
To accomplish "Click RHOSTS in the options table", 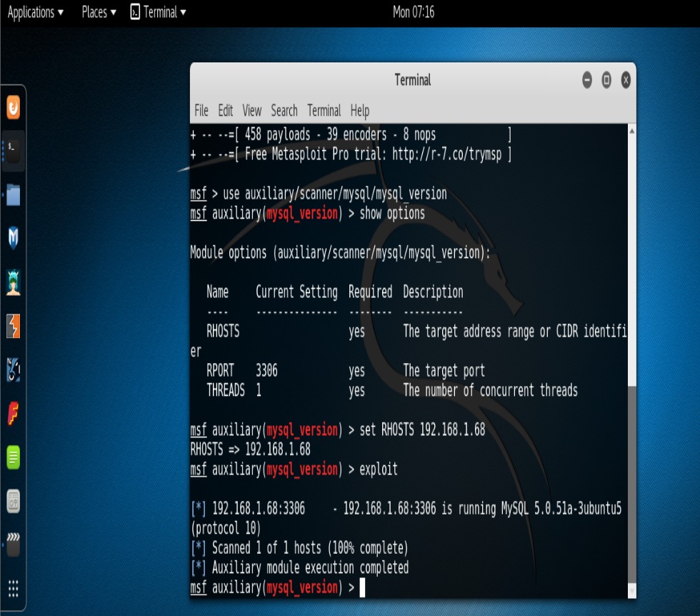I will pyautogui.click(x=223, y=332).
